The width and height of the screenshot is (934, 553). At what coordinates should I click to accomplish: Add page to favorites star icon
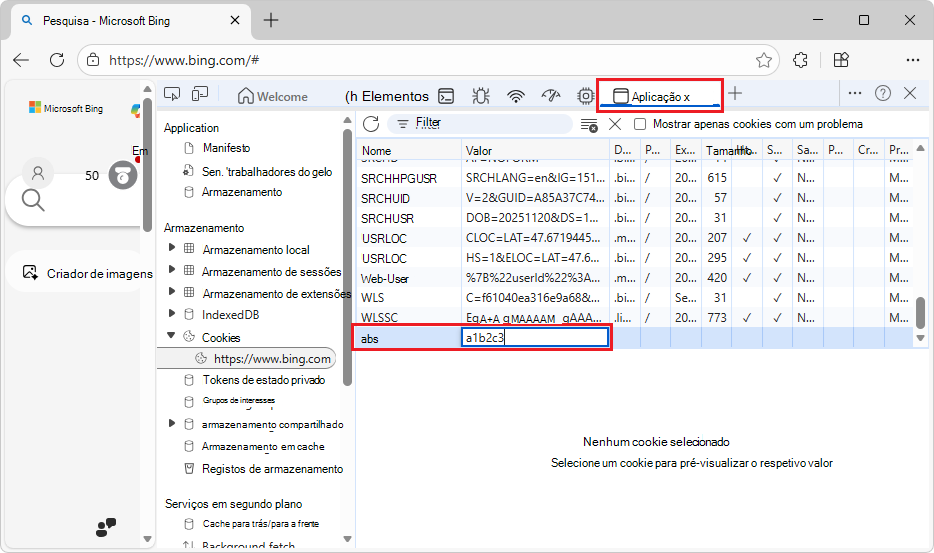764,60
